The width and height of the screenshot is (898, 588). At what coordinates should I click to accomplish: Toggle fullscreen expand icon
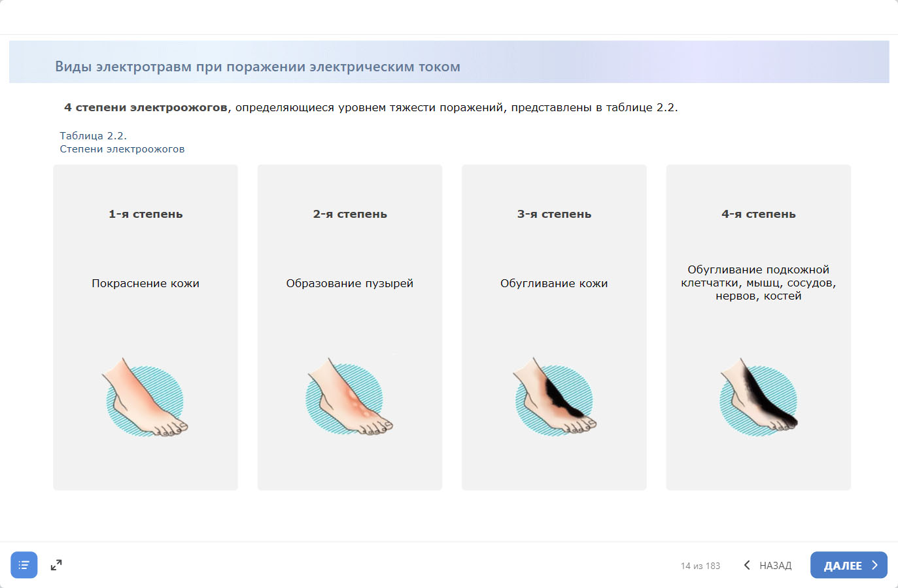56,565
